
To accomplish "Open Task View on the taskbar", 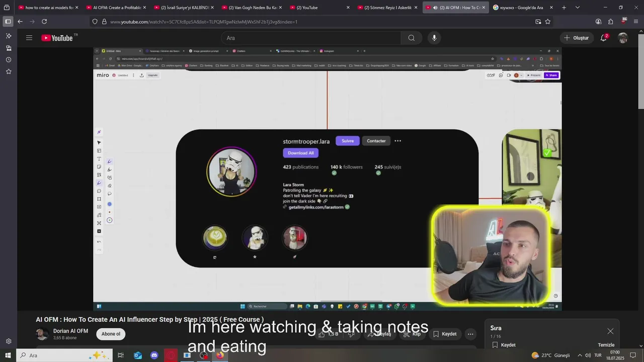I will click(121, 355).
